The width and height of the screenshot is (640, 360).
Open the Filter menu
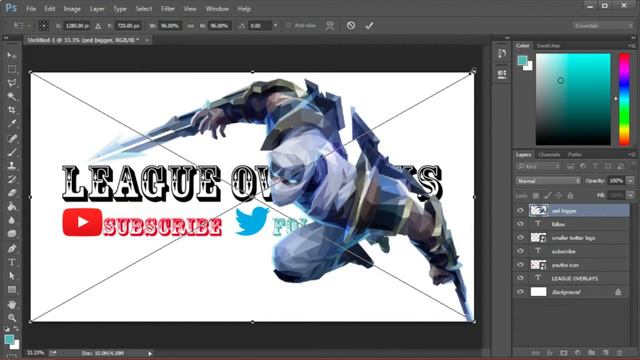click(167, 9)
